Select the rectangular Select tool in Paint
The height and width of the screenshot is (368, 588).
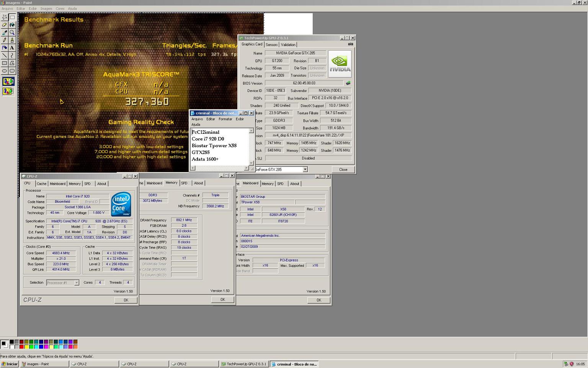12,17
